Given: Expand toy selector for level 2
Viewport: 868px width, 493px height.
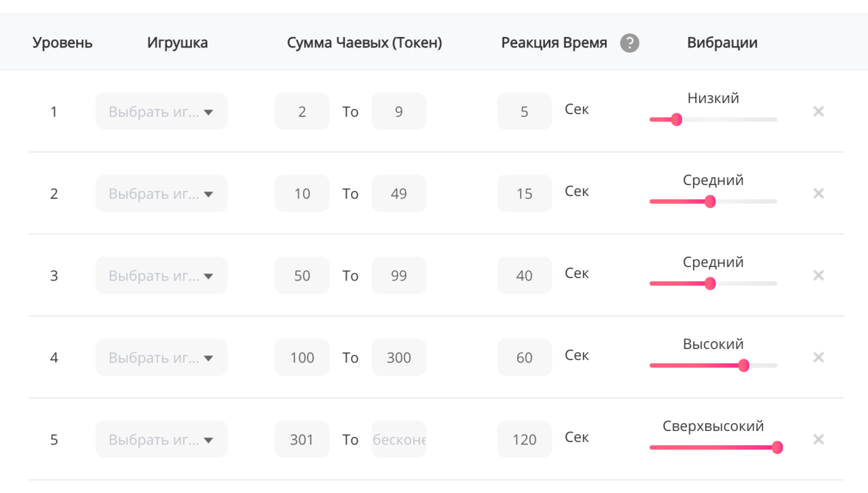Looking at the screenshot, I should (x=161, y=194).
